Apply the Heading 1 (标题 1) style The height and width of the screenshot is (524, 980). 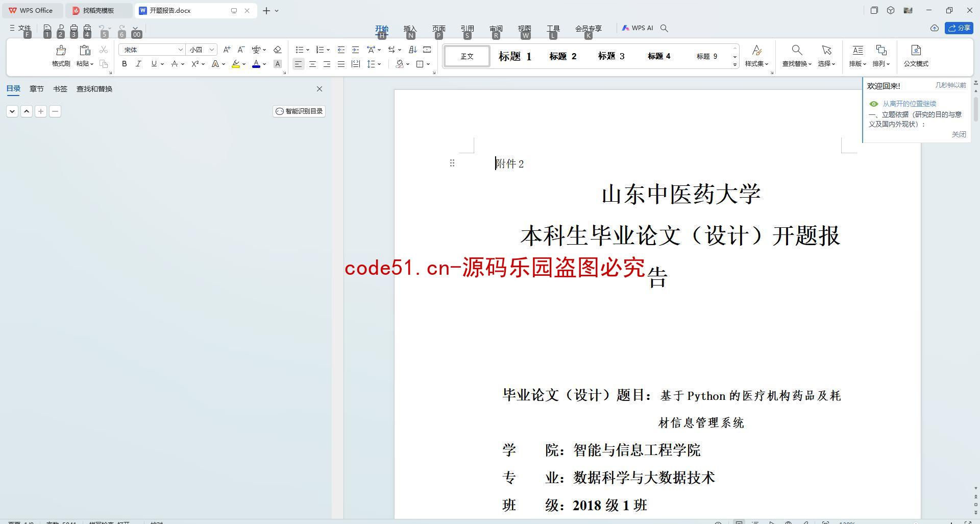point(514,56)
